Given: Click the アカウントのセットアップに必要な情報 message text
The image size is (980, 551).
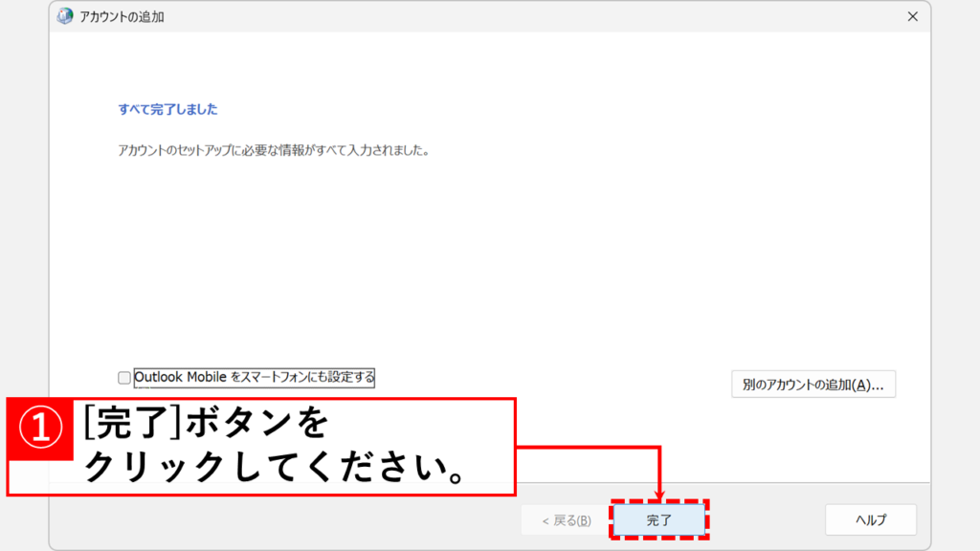Looking at the screenshot, I should click(x=273, y=150).
